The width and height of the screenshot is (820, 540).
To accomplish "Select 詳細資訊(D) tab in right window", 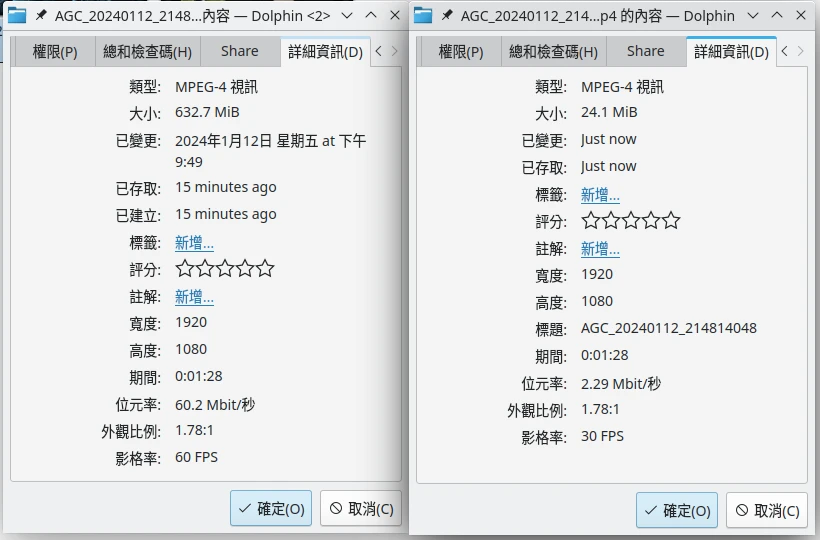I will tap(731, 52).
